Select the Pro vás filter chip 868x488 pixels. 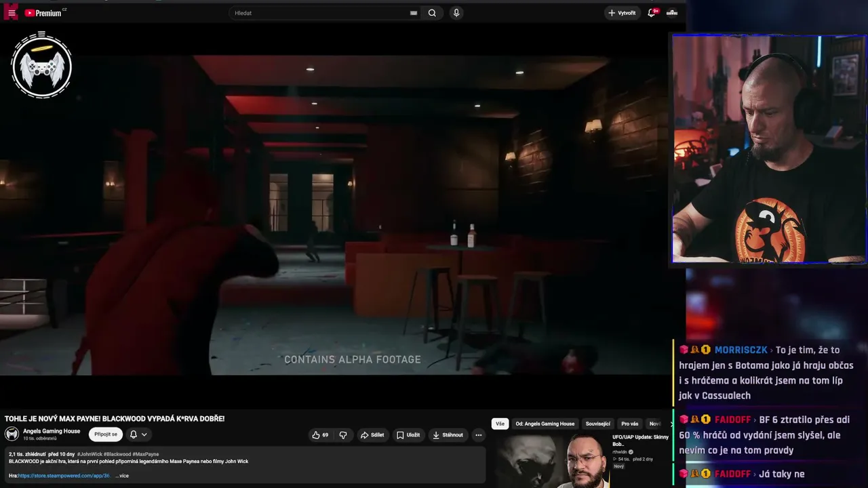(x=630, y=424)
